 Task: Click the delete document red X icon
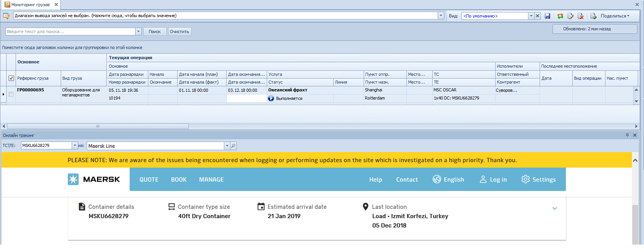581,16
